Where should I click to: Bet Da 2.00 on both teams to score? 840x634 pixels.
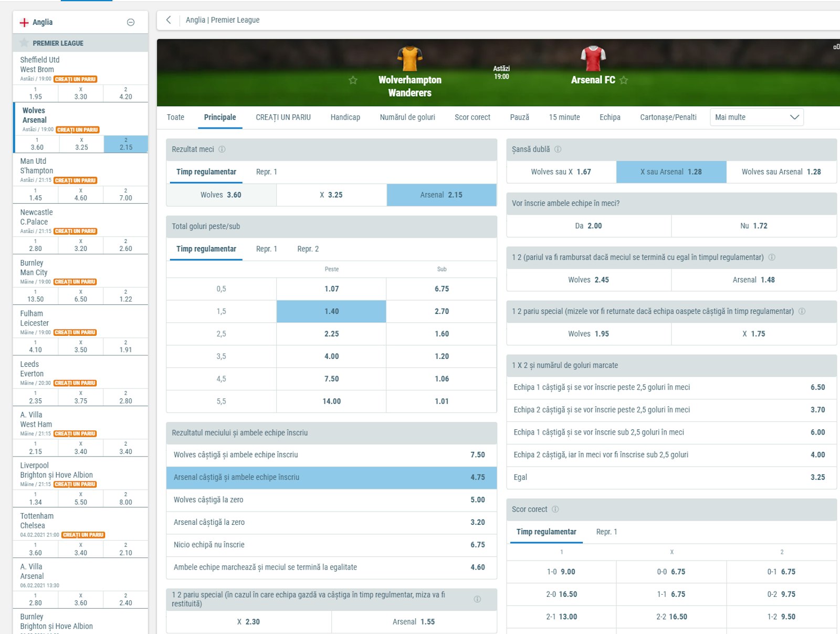(x=589, y=226)
